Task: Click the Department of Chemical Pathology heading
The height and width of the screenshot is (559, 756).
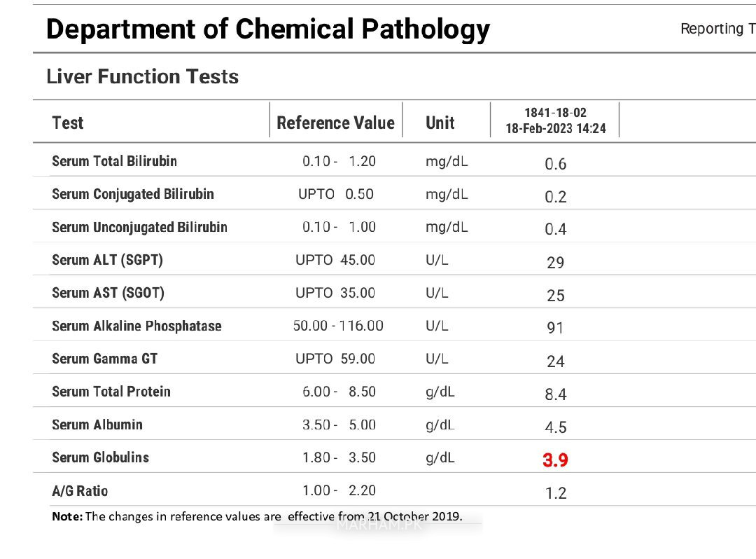Action: [267, 29]
